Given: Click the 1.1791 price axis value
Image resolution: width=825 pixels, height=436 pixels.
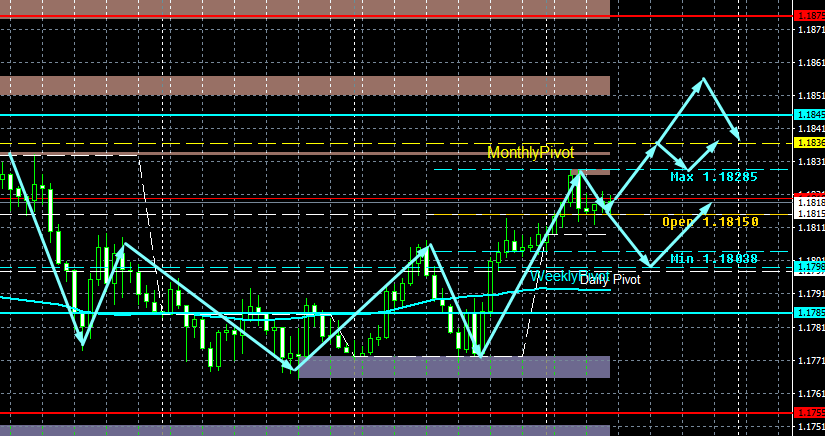Looking at the screenshot, I should coord(811,293).
